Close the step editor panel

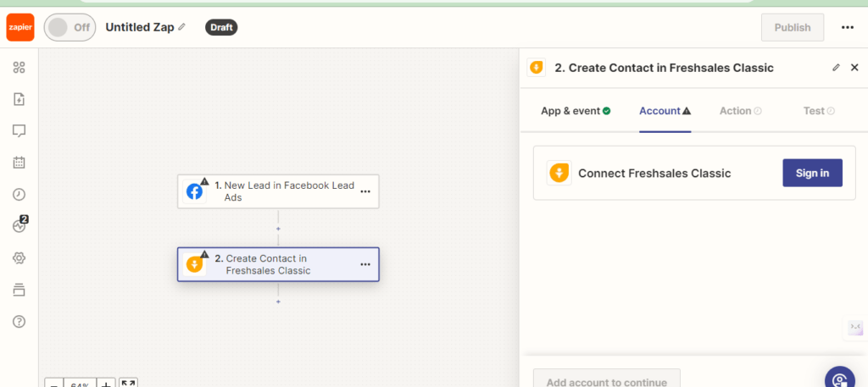pyautogui.click(x=854, y=68)
